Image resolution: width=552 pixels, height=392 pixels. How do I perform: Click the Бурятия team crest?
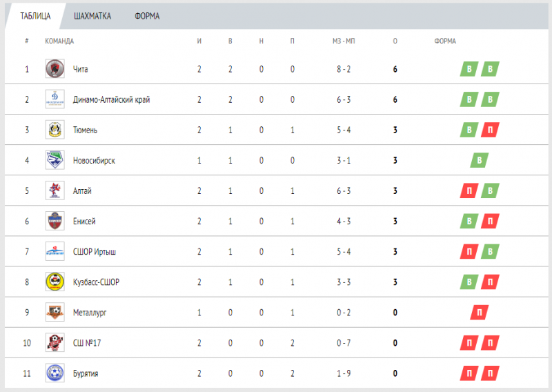pos(55,373)
